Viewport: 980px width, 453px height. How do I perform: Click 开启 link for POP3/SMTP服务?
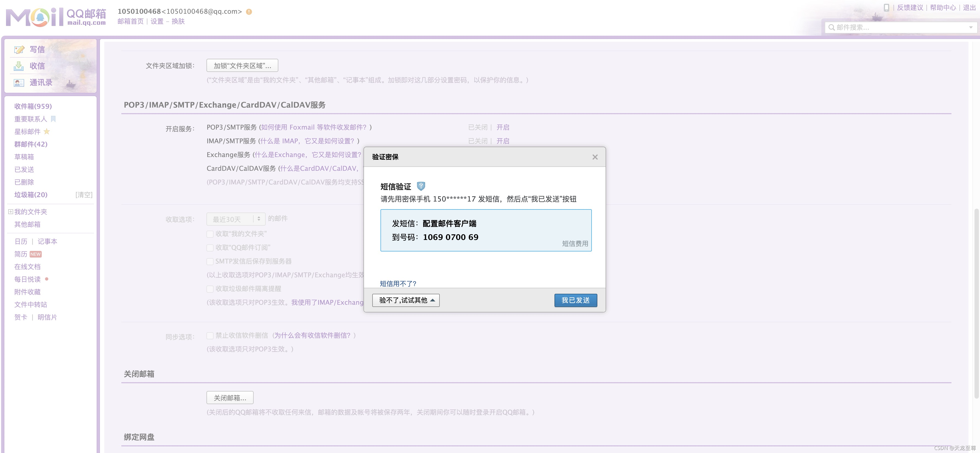[503, 127]
